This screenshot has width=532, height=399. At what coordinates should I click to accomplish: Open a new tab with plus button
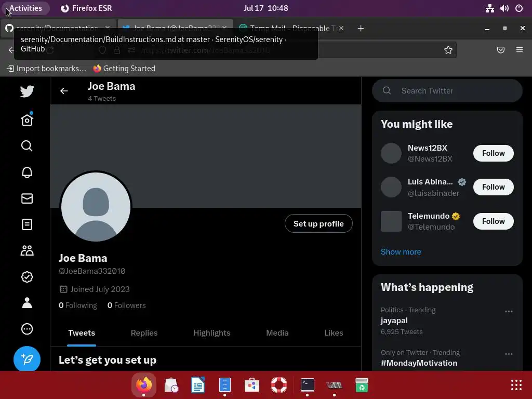[x=361, y=29]
